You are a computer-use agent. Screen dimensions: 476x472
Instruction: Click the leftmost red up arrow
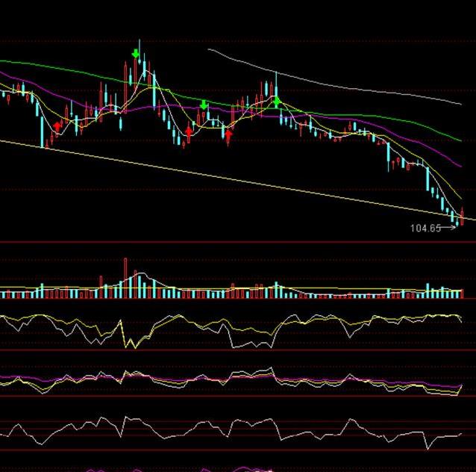coord(58,127)
